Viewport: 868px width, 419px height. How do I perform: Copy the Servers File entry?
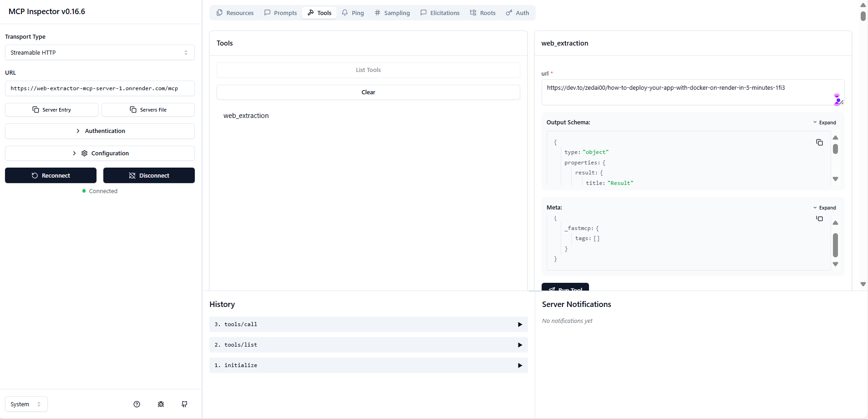pyautogui.click(x=148, y=109)
